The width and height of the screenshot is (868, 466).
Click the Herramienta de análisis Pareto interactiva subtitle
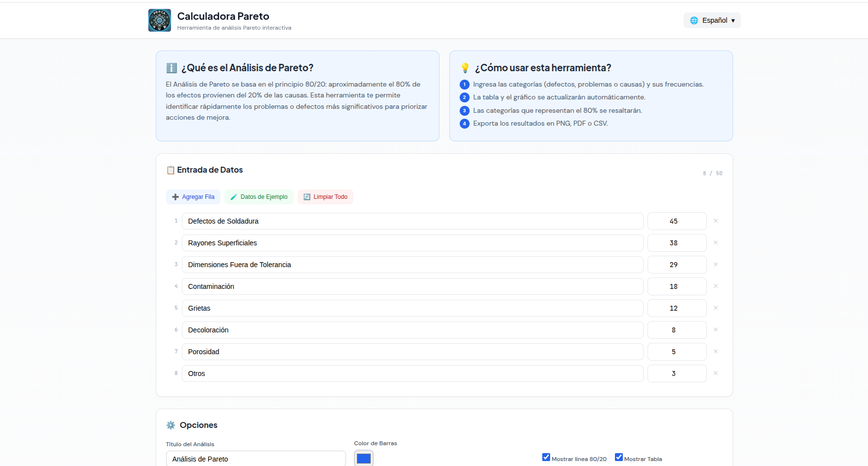click(x=234, y=28)
